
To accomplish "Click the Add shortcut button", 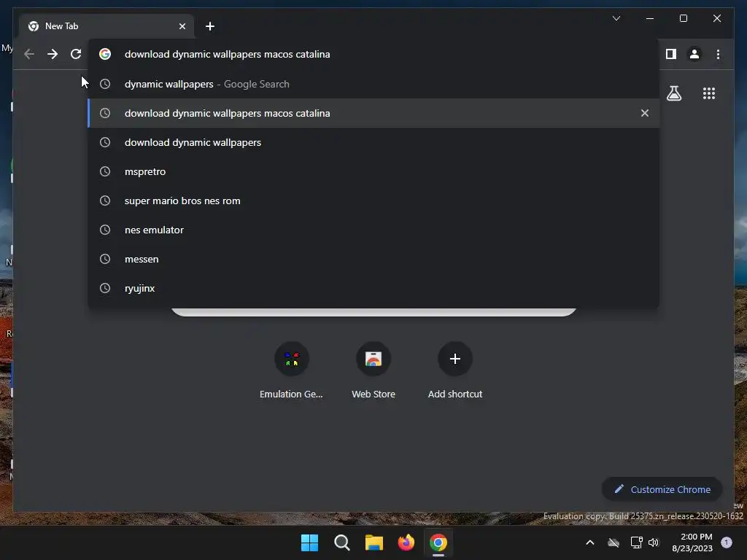I will coord(455,370).
